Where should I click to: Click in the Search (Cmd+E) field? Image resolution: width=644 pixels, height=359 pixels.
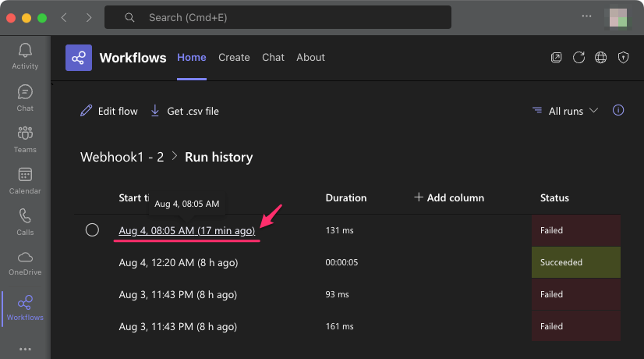[278, 17]
